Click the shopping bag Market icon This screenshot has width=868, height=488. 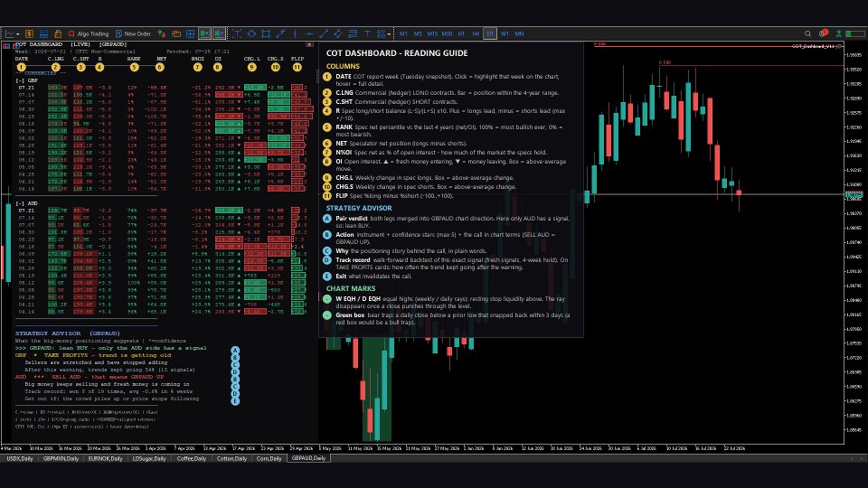[x=58, y=33]
